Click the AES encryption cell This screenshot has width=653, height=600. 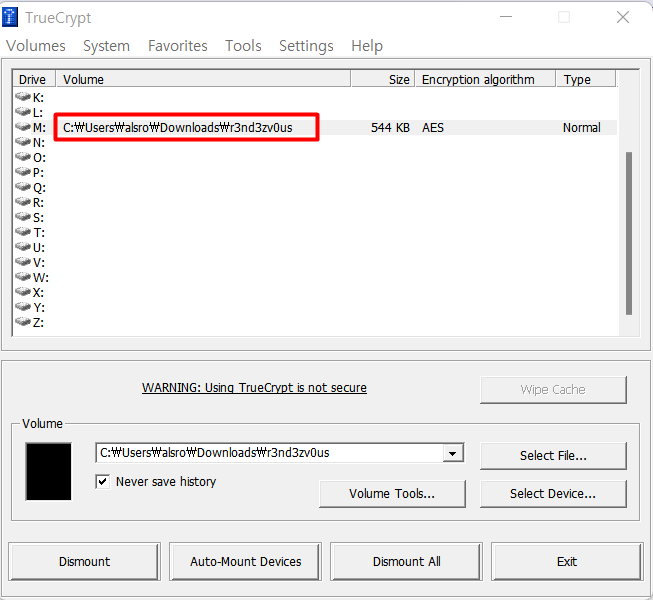[433, 127]
